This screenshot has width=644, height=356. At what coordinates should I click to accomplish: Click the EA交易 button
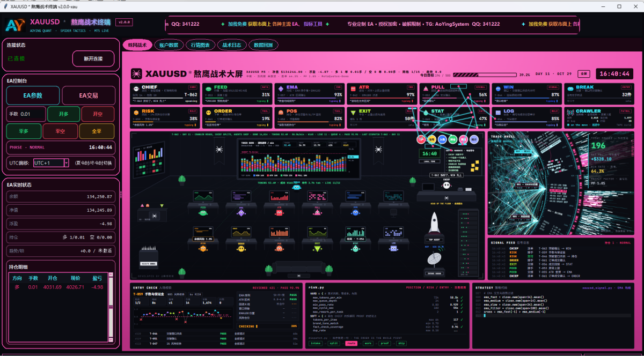pyautogui.click(x=89, y=95)
